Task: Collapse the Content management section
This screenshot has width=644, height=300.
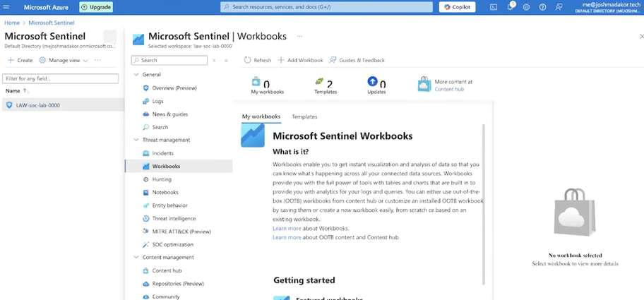Action: click(136, 258)
